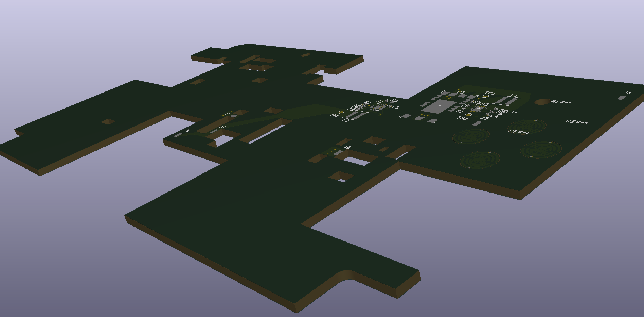This screenshot has height=317, width=644.
Task: Click the TP3 silkscreen label
Action: (x=490, y=93)
